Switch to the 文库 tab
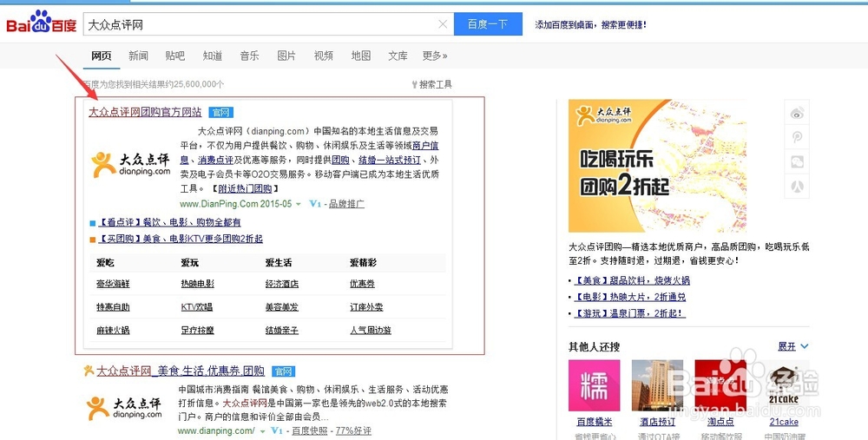868x440 pixels. (398, 56)
